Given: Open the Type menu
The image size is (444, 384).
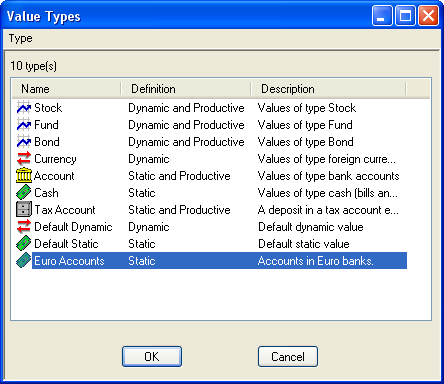Looking at the screenshot, I should coord(21,38).
